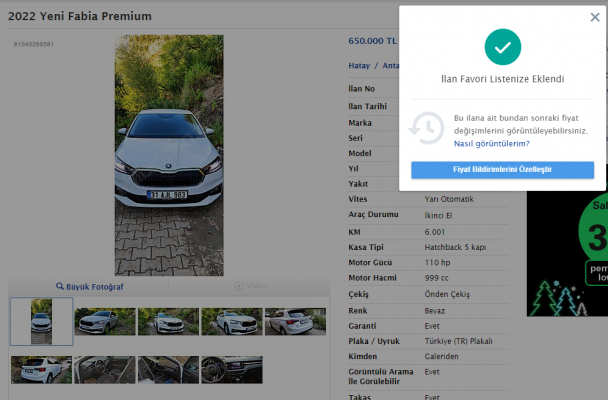Image resolution: width=608 pixels, height=400 pixels.
Task: Open 'Büyük Fotoğraf' large photo view
Action: pos(95,287)
